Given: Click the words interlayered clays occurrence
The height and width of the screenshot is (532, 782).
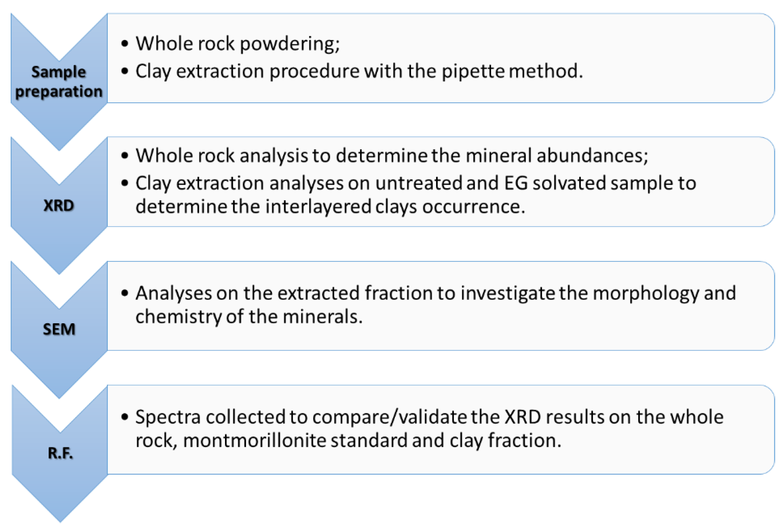Looking at the screenshot, I should click(395, 206).
